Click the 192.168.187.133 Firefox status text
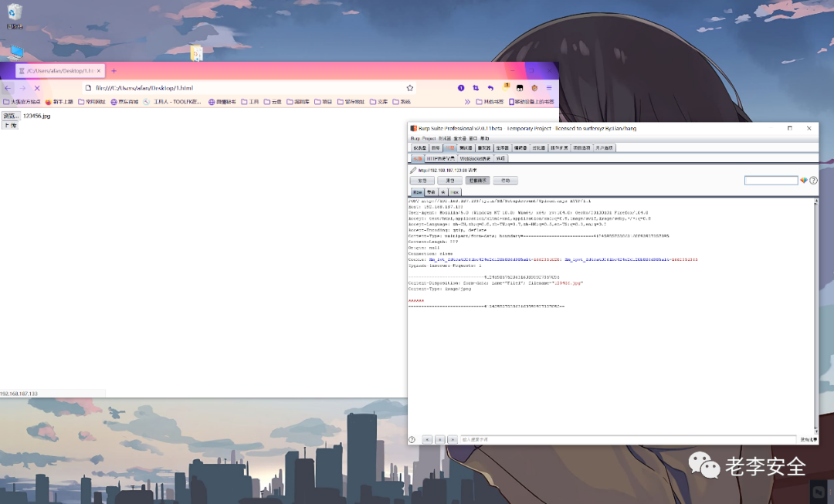Screen dimensions: 834x504 [x=19, y=394]
